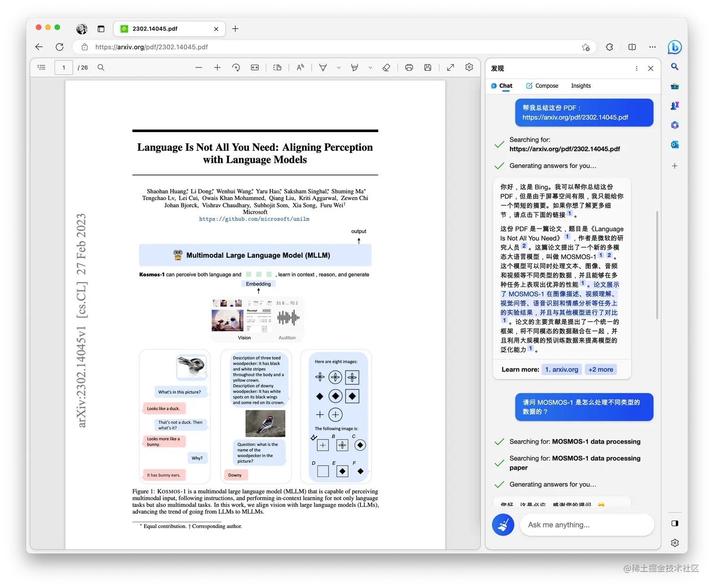Open PDF viewer settings gear
The image size is (714, 588).
click(469, 67)
